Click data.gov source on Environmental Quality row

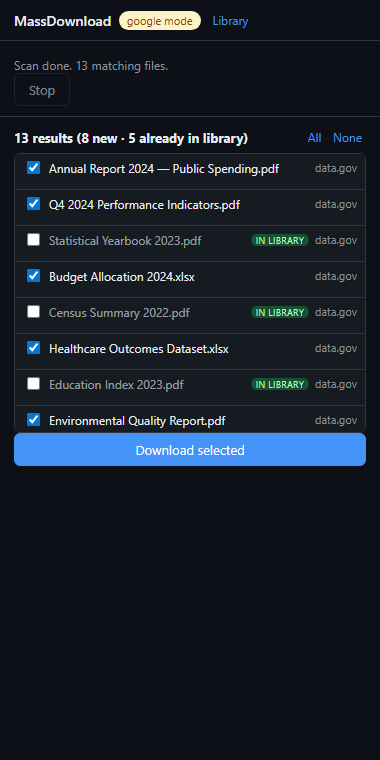(x=336, y=420)
